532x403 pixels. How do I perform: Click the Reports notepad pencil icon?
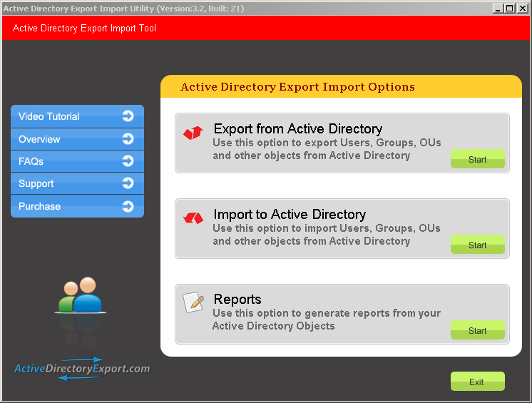click(193, 302)
